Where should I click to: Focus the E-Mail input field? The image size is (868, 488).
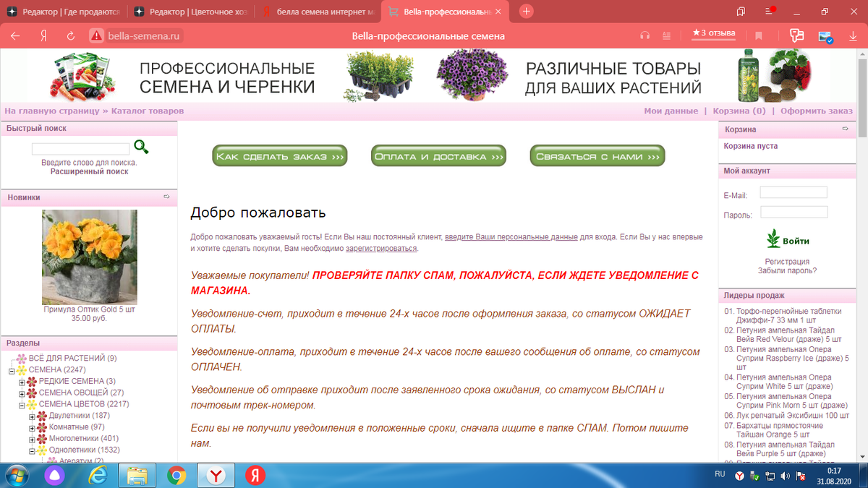[x=793, y=192]
